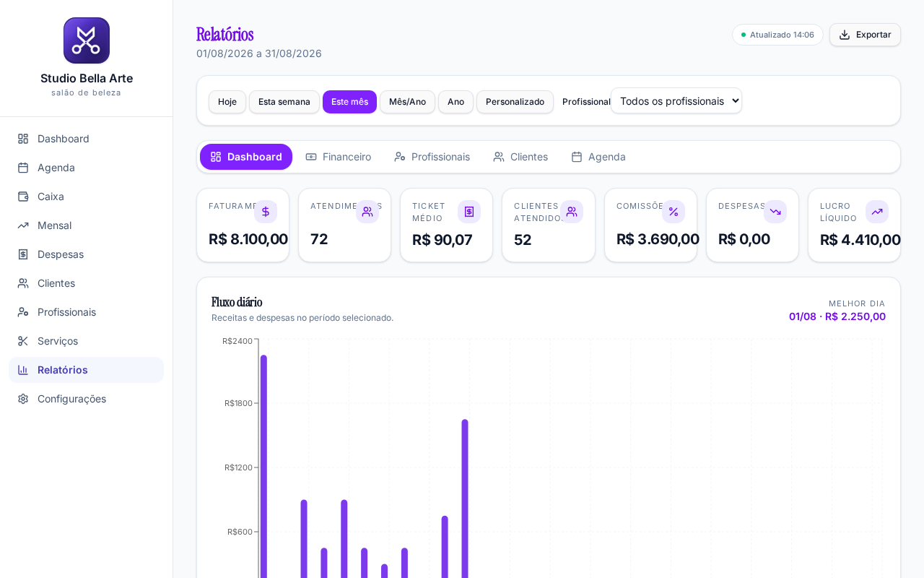The image size is (924, 578).
Task: Open Serviços in the sidebar
Action: pos(87,341)
